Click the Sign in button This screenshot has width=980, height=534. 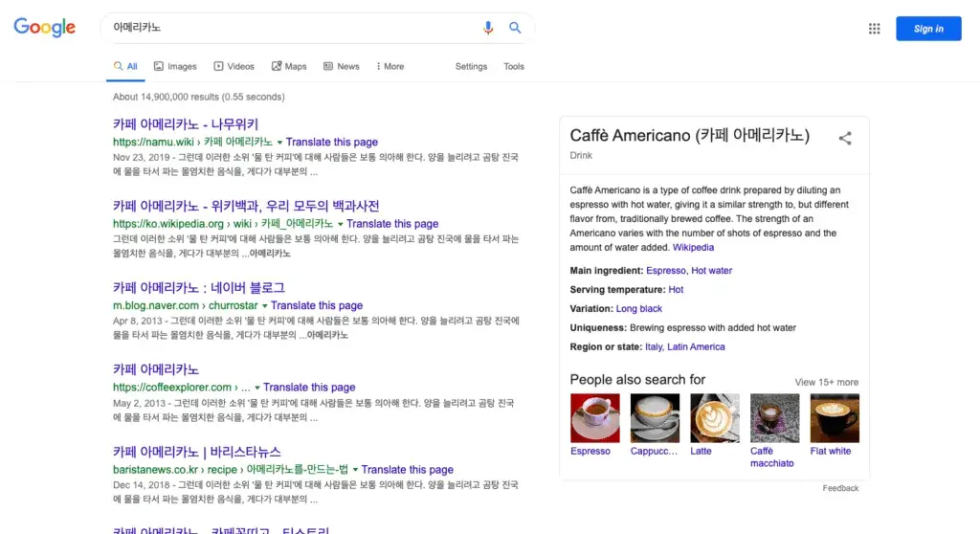[x=928, y=29]
